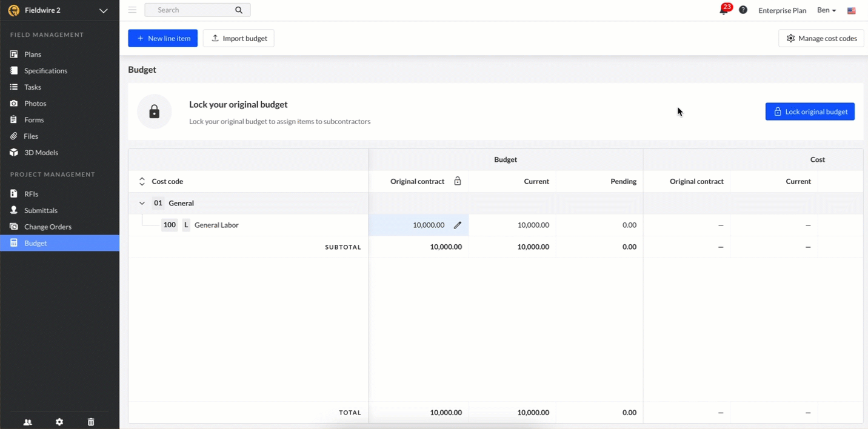Image resolution: width=868 pixels, height=429 pixels.
Task: Click the US flag language icon
Action: tap(851, 10)
